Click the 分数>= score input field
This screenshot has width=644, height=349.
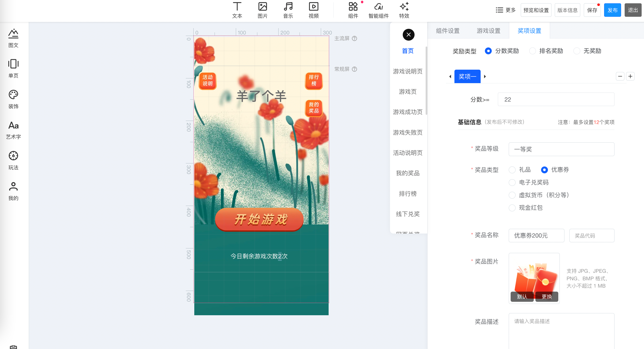click(556, 99)
